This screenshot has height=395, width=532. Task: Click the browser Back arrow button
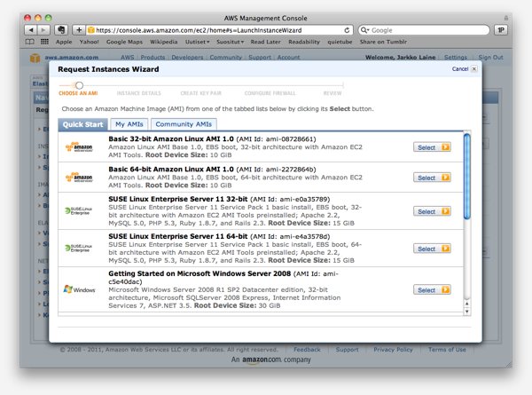30,29
